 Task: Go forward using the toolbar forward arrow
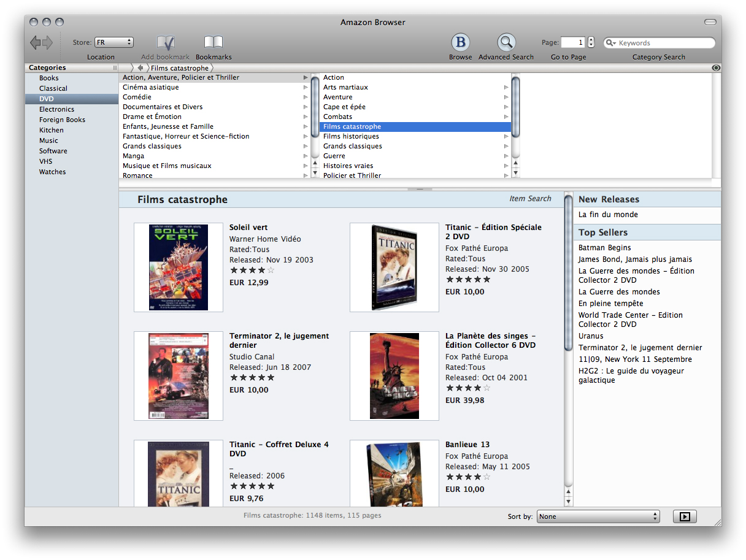(48, 43)
